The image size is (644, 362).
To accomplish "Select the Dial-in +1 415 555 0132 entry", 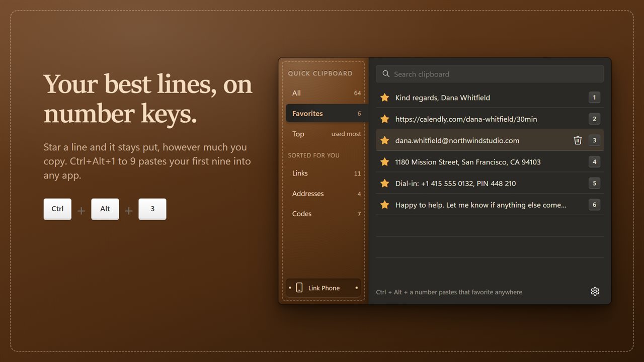I will click(490, 184).
